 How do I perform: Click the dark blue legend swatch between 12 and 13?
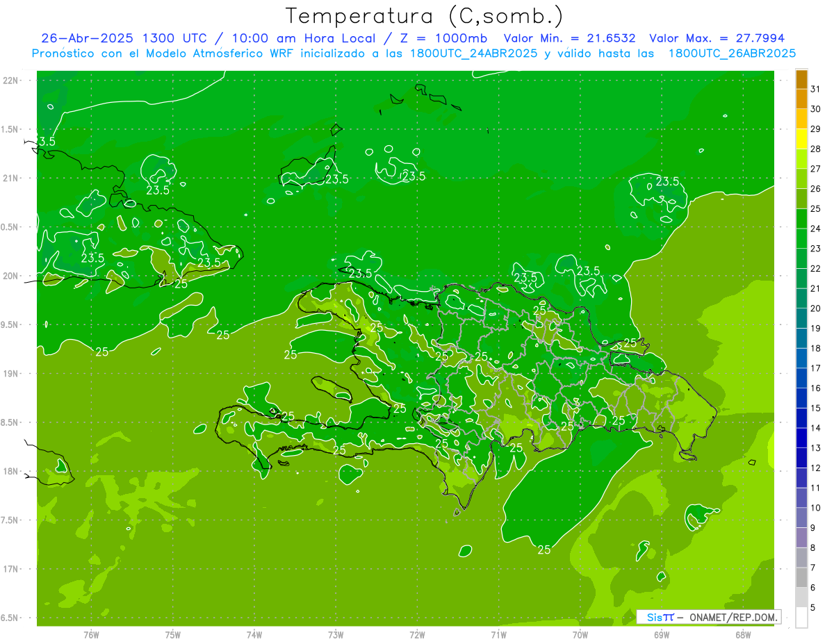[801, 458]
